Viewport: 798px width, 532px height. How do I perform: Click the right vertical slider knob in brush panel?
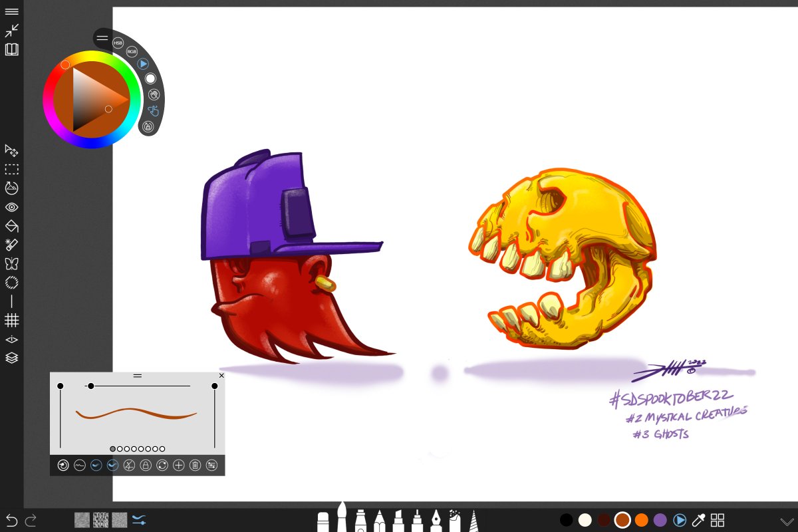click(x=215, y=386)
